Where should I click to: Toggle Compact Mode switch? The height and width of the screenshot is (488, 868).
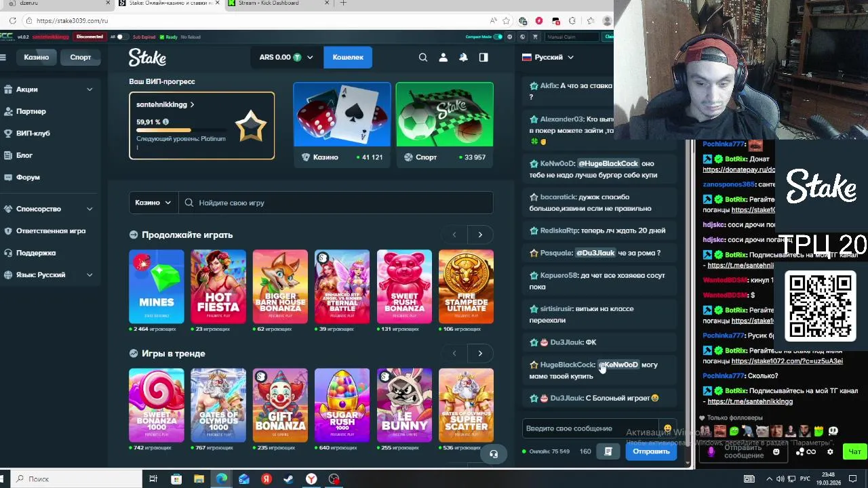498,37
